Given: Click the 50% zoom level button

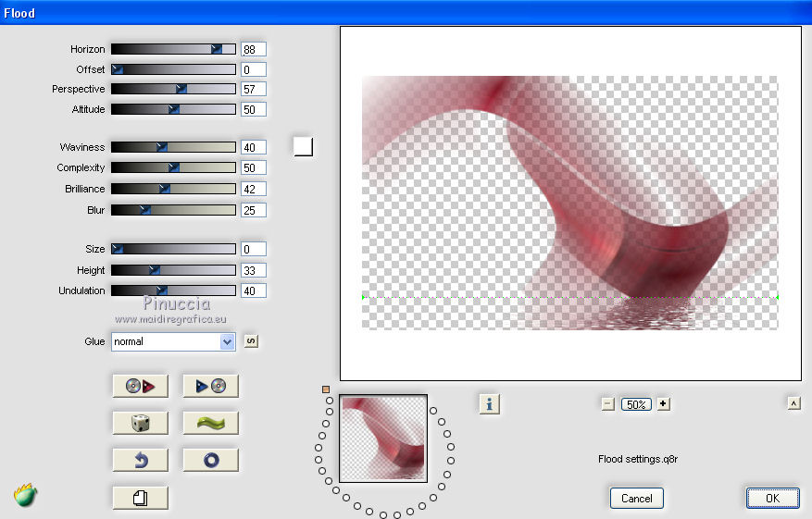Looking at the screenshot, I should point(636,404).
